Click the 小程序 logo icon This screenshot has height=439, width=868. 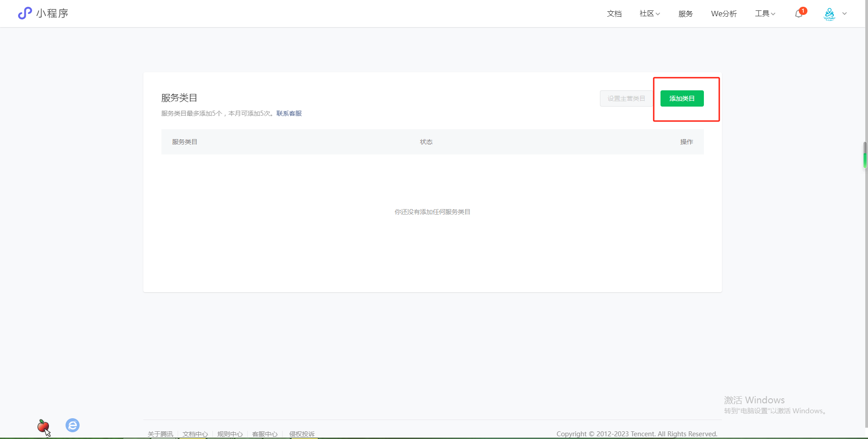coord(25,13)
